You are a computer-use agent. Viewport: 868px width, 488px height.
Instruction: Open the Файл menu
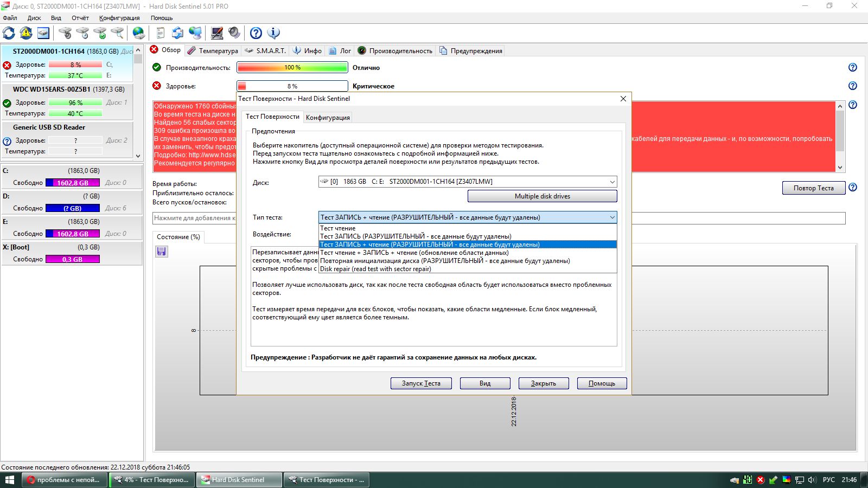tap(10, 18)
